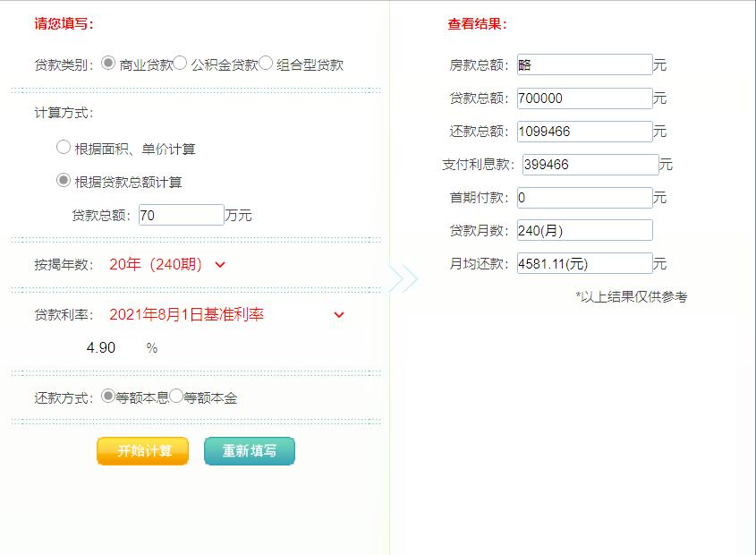756x555 pixels.
Task: Click the 房款总额 result field showing 略
Action: pyautogui.click(x=585, y=64)
